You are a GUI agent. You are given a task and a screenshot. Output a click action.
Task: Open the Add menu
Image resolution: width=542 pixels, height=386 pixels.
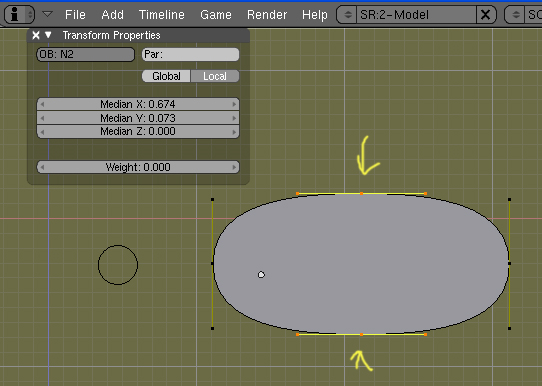tap(112, 15)
